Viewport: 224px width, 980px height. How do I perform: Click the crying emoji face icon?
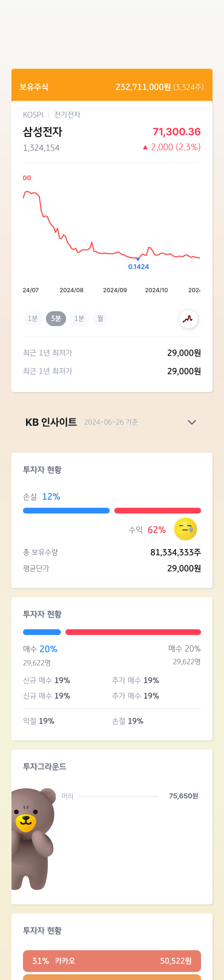tap(186, 529)
